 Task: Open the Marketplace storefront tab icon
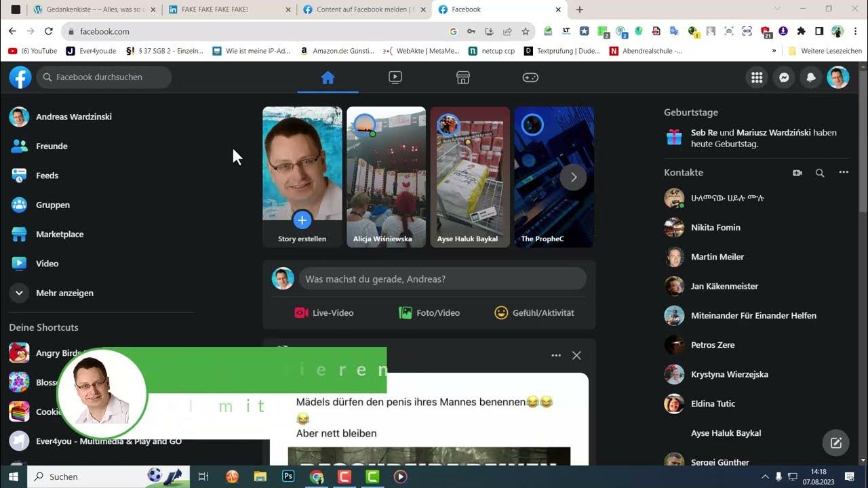tap(463, 77)
